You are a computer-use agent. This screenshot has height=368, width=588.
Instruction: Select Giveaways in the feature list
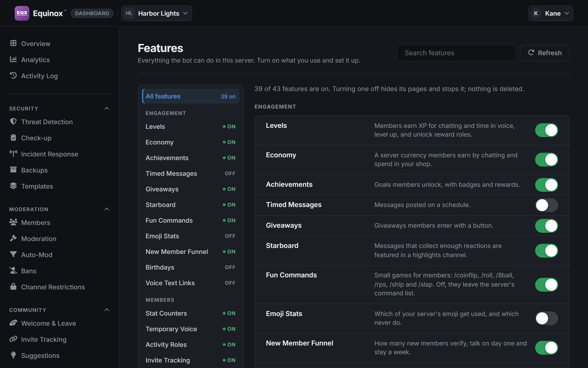pyautogui.click(x=191, y=189)
